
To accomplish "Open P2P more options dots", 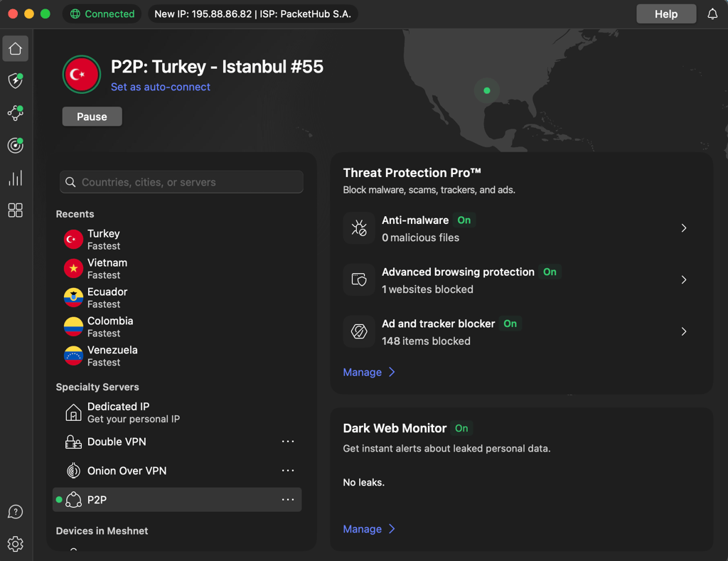I will point(288,500).
